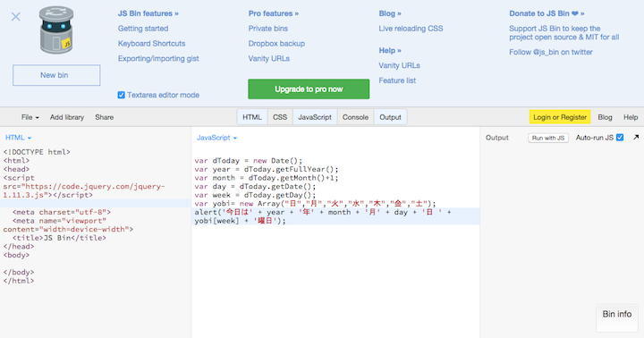644x338 pixels.
Task: Open the Share menu
Action: (x=105, y=117)
